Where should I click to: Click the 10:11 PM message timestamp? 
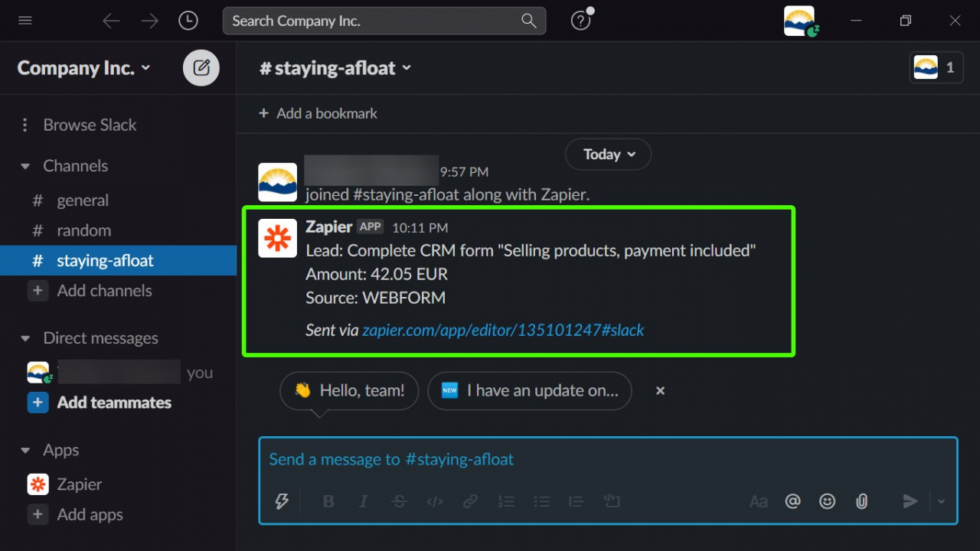(x=420, y=228)
